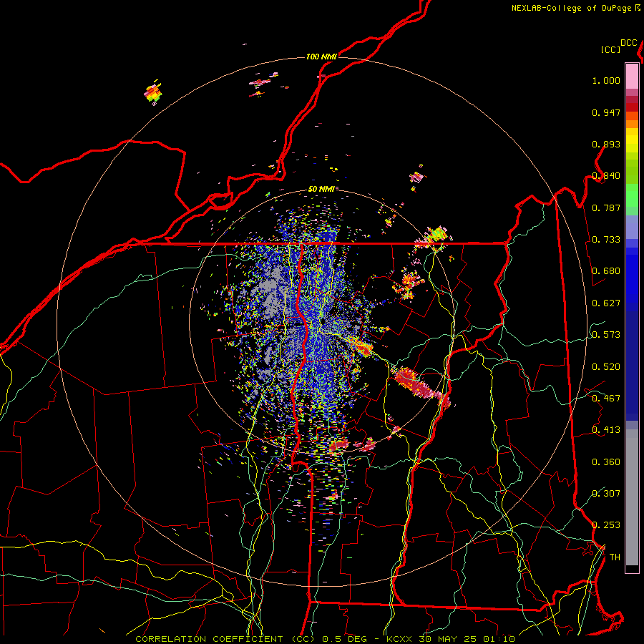Click the DCC product label

pos(629,43)
